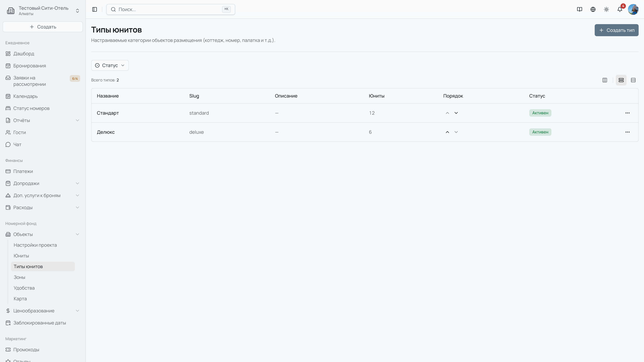Expand Расходы section
Image resolution: width=644 pixels, height=362 pixels.
(43, 208)
